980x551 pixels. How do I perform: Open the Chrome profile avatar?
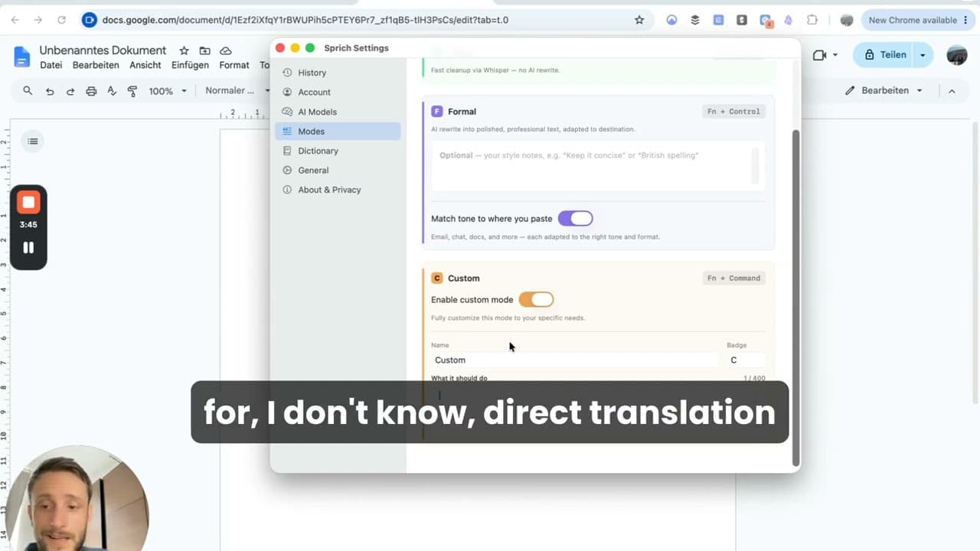(846, 20)
